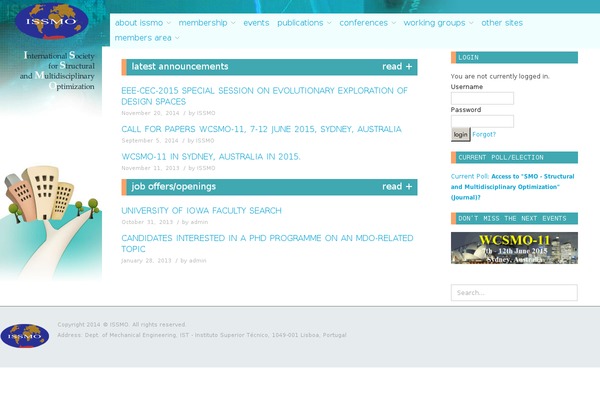Open University of Iowa Faculty Search posting

pyautogui.click(x=201, y=211)
